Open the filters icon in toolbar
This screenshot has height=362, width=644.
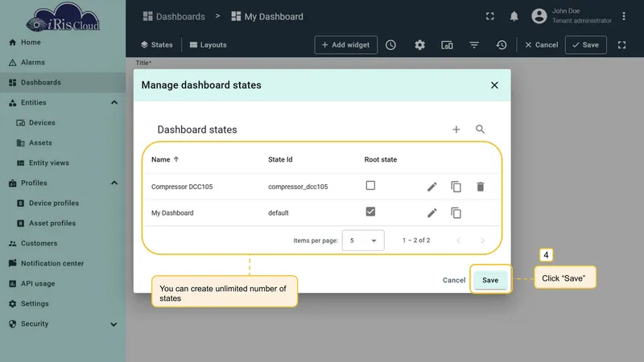point(474,45)
